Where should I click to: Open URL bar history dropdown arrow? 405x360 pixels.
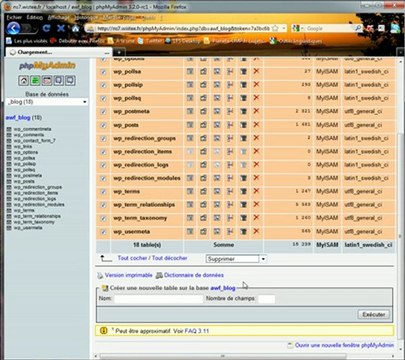click(284, 28)
